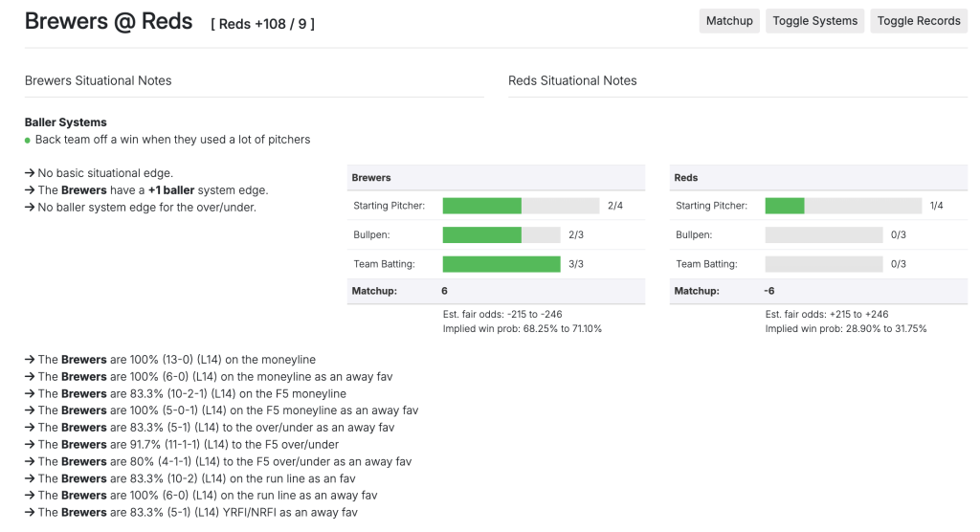Click the Brewers 2/4 starting pitcher score
This screenshot has height=532, width=980.
(x=615, y=206)
